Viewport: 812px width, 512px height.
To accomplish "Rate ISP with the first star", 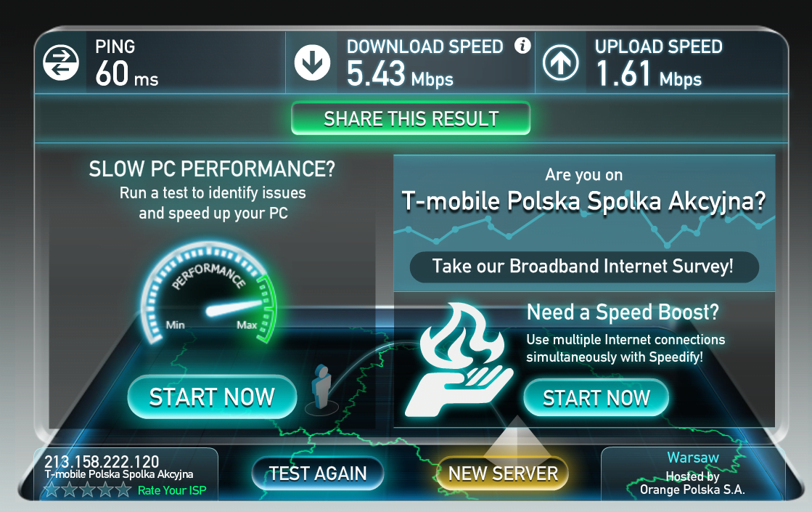I will coord(52,489).
